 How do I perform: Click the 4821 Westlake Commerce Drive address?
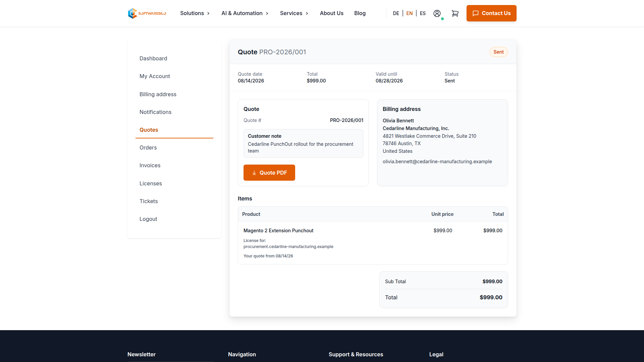(429, 136)
